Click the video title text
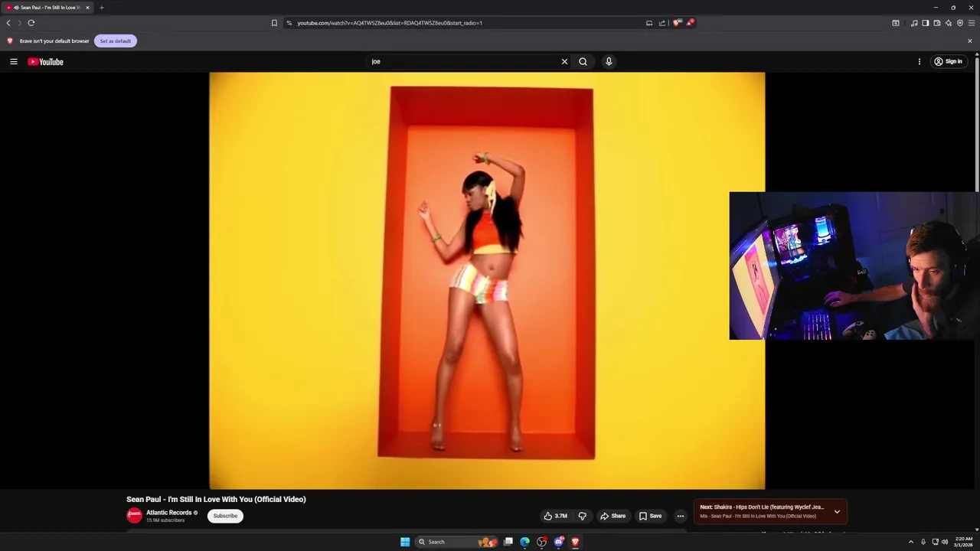 coord(216,499)
